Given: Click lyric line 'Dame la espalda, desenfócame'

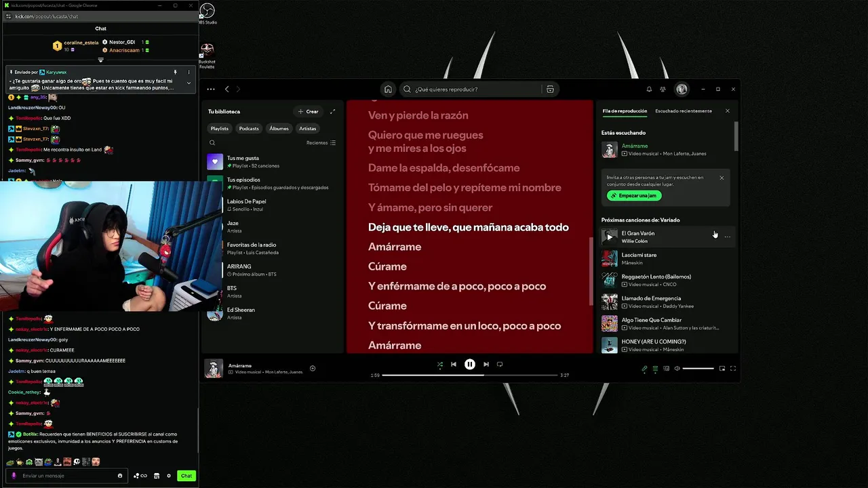Looking at the screenshot, I should coord(443,168).
